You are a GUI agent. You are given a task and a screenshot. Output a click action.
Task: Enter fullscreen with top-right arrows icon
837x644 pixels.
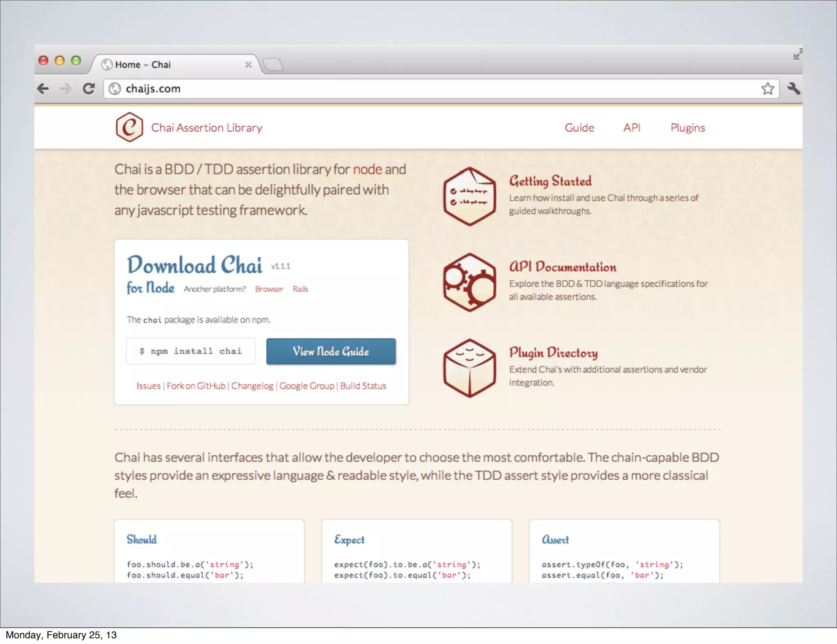click(x=797, y=54)
